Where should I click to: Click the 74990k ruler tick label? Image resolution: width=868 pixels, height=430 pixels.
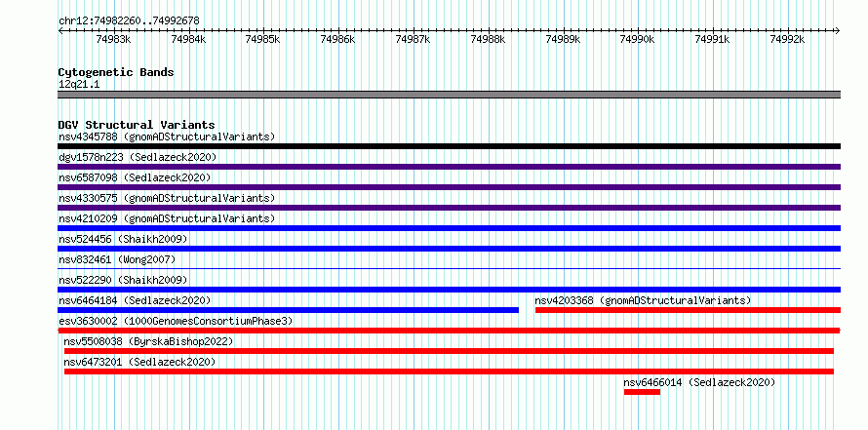pyautogui.click(x=637, y=39)
